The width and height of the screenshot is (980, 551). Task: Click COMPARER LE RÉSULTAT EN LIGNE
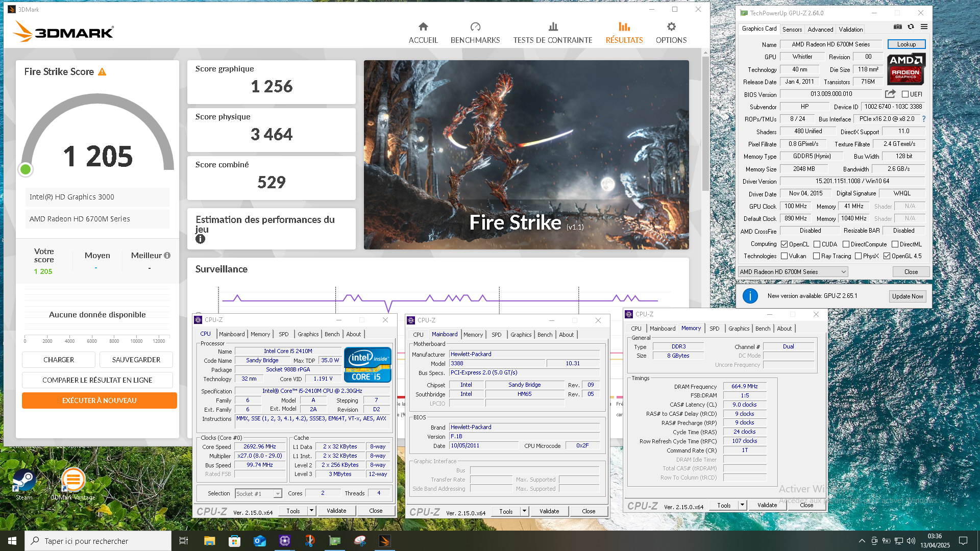(x=97, y=380)
